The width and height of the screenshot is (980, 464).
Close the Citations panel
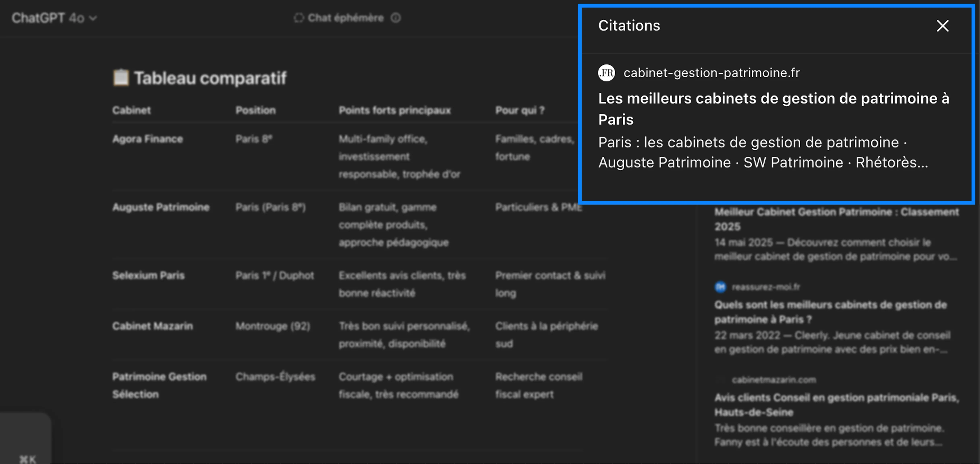click(x=942, y=26)
